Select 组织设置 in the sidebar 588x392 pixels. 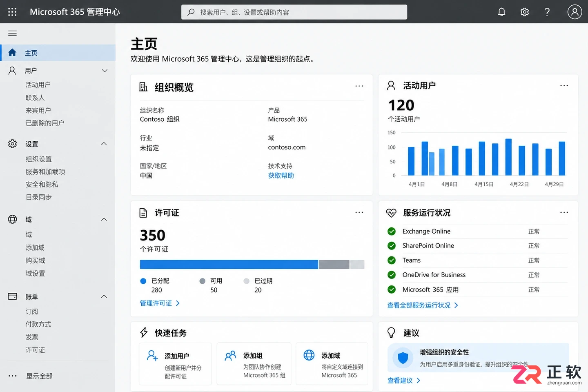(39, 159)
